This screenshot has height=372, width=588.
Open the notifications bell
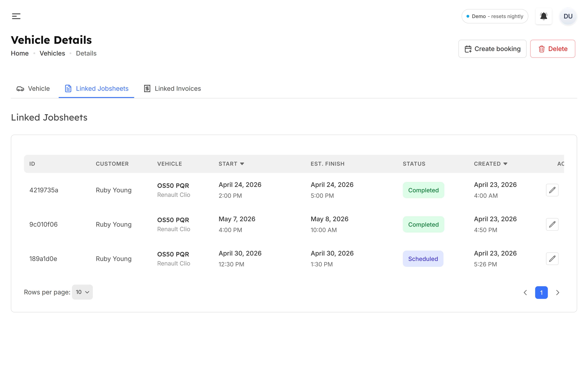[x=544, y=16]
